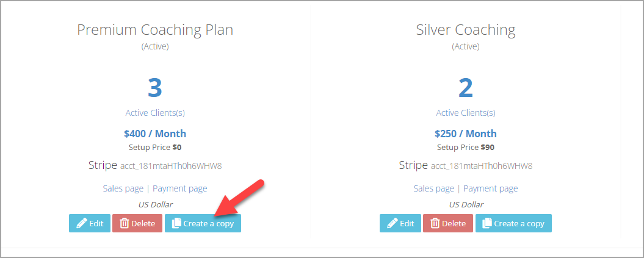
Task: Select the 3 active clients count
Action: point(155,88)
